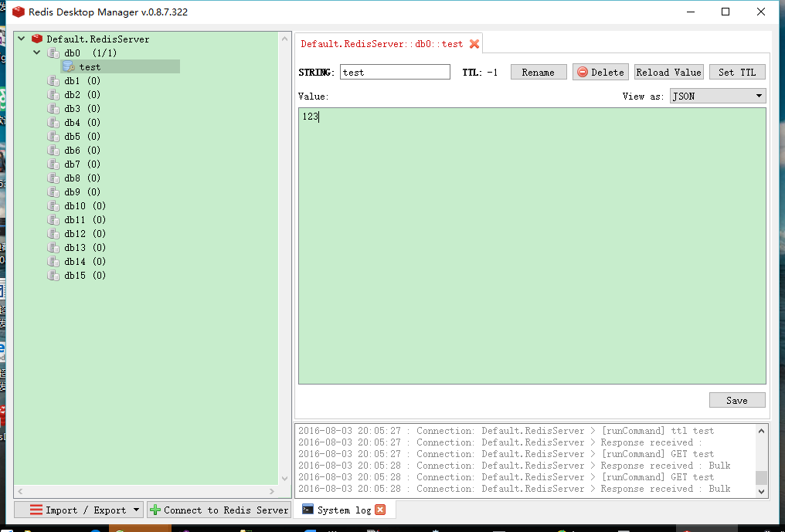Screen dimensions: 785x532
Task: Click the TTL: -1 label
Action: 480,72
